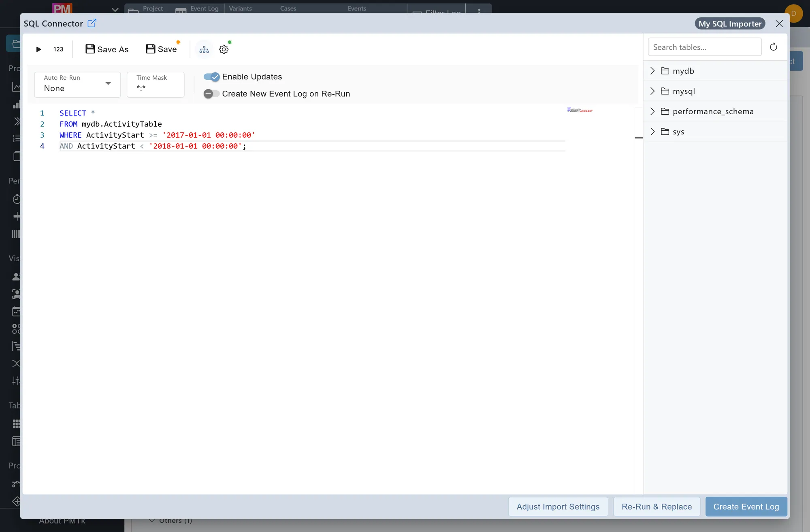Screen dimensions: 810x532
Task: Click the mydb folder icon
Action: coord(665,71)
